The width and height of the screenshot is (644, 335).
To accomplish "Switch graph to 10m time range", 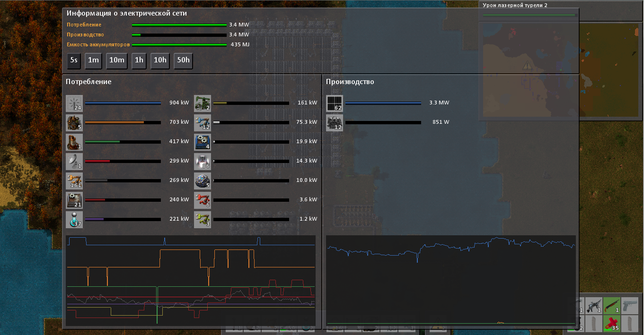I will [117, 60].
